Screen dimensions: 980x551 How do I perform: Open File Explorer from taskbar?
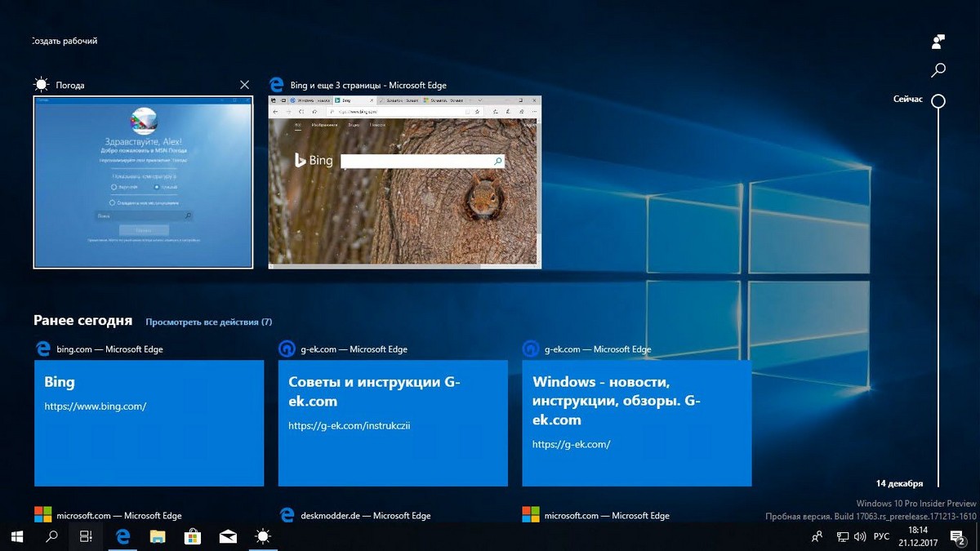click(x=158, y=536)
